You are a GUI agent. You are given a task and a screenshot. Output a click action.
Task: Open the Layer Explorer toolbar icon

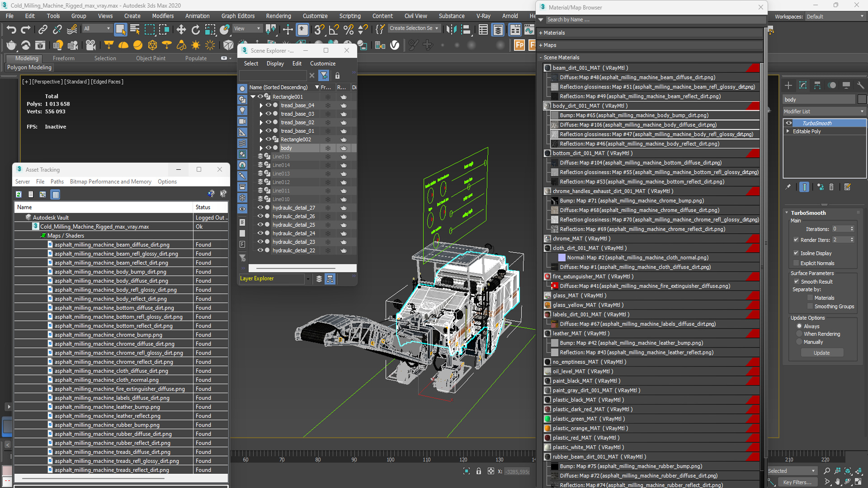[x=498, y=30]
